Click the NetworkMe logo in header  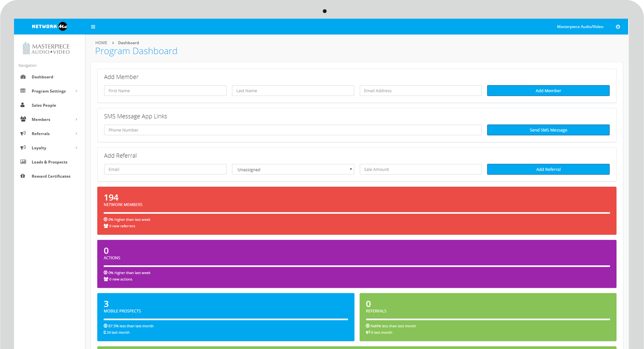click(49, 26)
